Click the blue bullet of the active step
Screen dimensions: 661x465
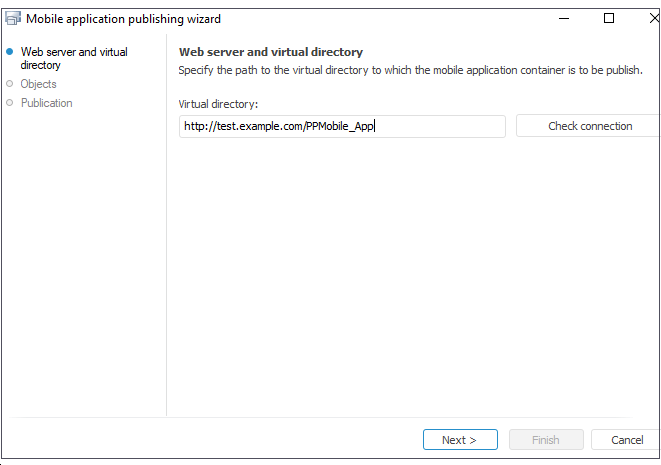10,52
